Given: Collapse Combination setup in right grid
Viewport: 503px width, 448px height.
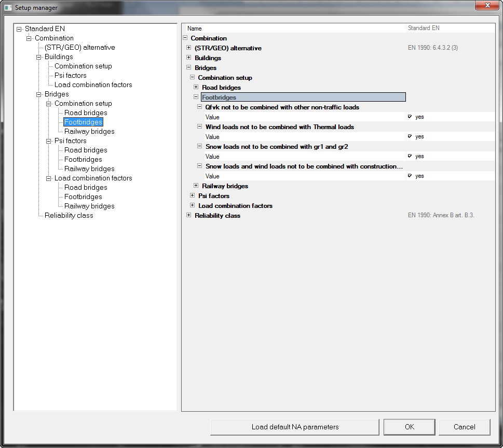Looking at the screenshot, I should tap(192, 77).
